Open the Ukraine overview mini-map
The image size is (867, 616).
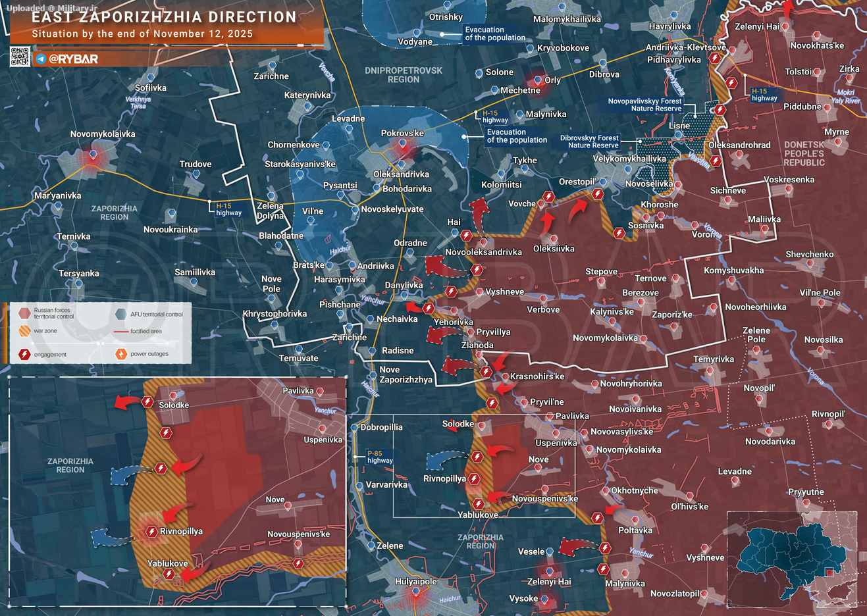(x=792, y=559)
